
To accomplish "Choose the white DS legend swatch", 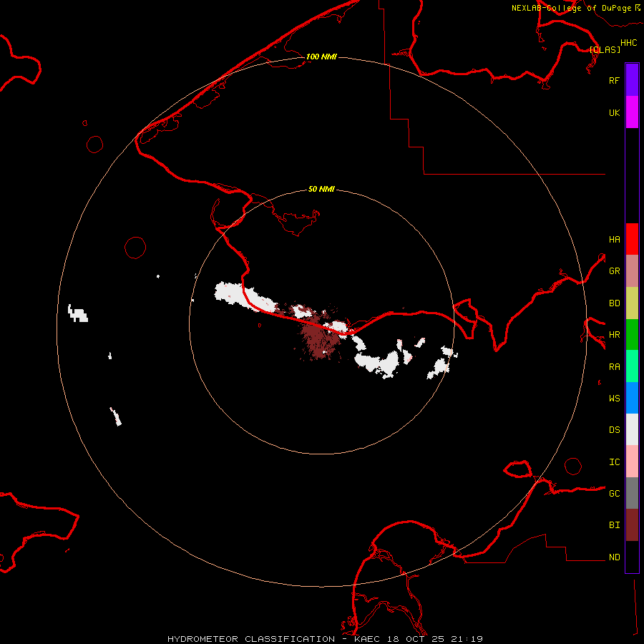I will point(632,429).
